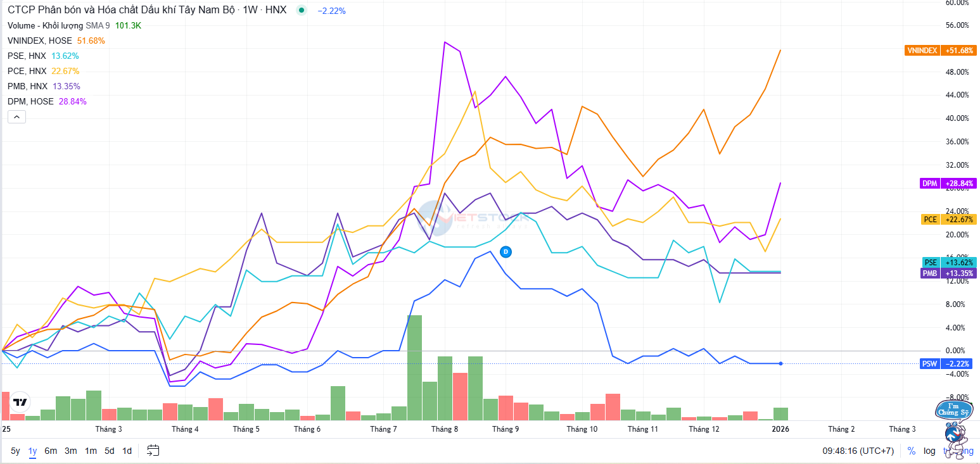Viewport: 980px width, 464px height.
Task: Click the green market status dot
Action: coord(301,10)
